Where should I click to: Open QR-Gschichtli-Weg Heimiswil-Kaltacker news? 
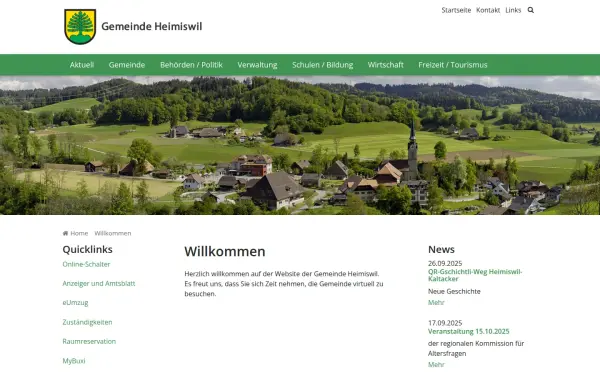coord(475,275)
